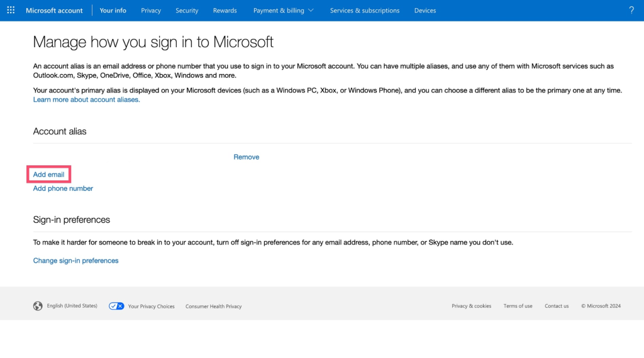Open the Terms of use link

pyautogui.click(x=518, y=306)
